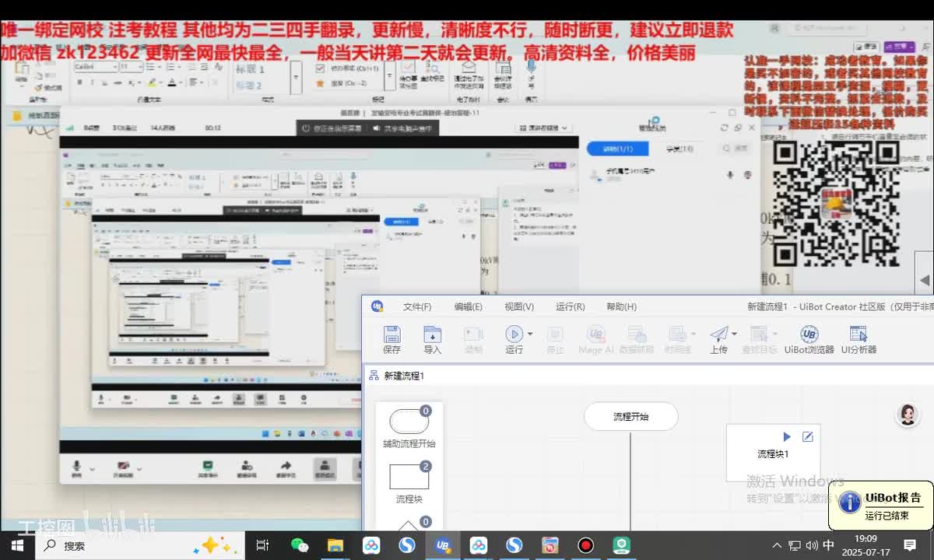This screenshot has width=934, height=560.
Task: Open the 运行(R) menu
Action: (x=571, y=306)
